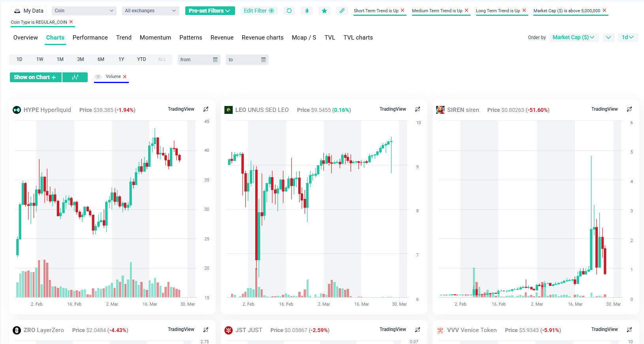Select the 3M time range

[81, 59]
